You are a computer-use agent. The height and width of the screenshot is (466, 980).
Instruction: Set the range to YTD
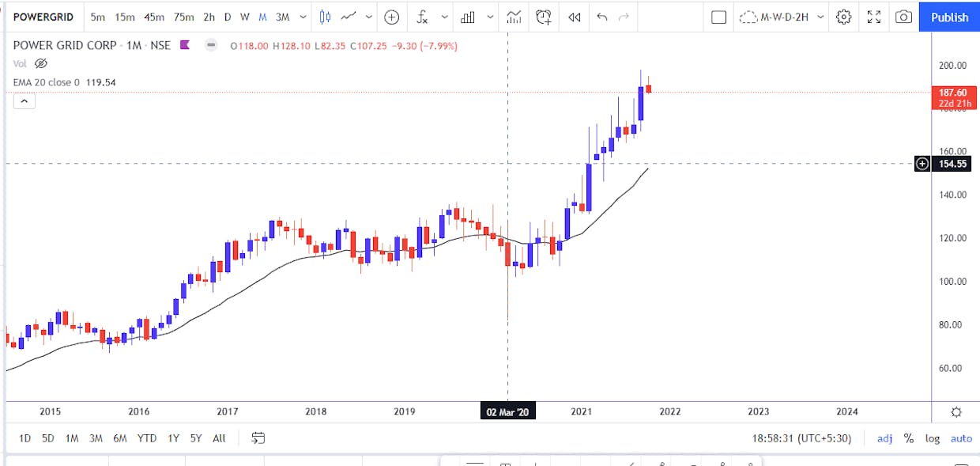point(147,438)
